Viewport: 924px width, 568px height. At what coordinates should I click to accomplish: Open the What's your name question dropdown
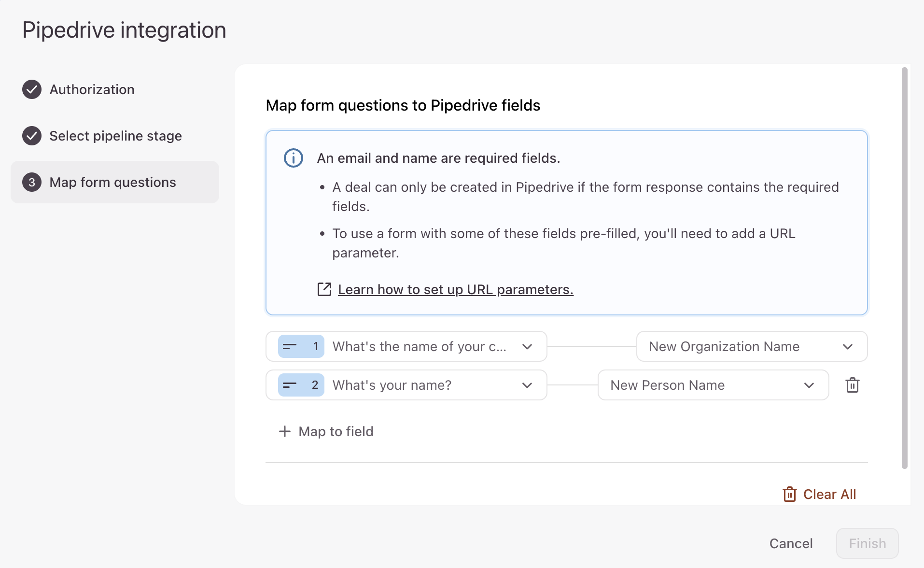click(406, 385)
